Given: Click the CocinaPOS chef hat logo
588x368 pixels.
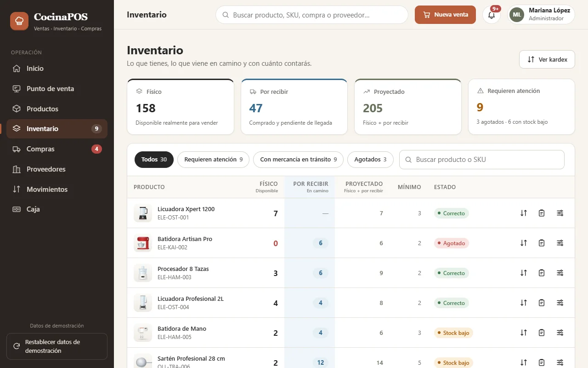Looking at the screenshot, I should click(19, 21).
